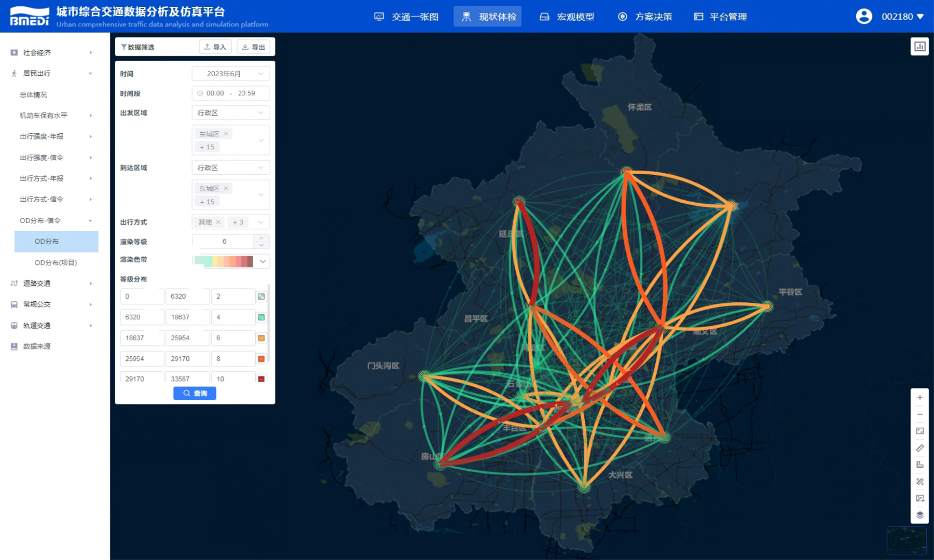This screenshot has width=934, height=560.
Task: Zoom out of the map with minus icon
Action: [919, 414]
